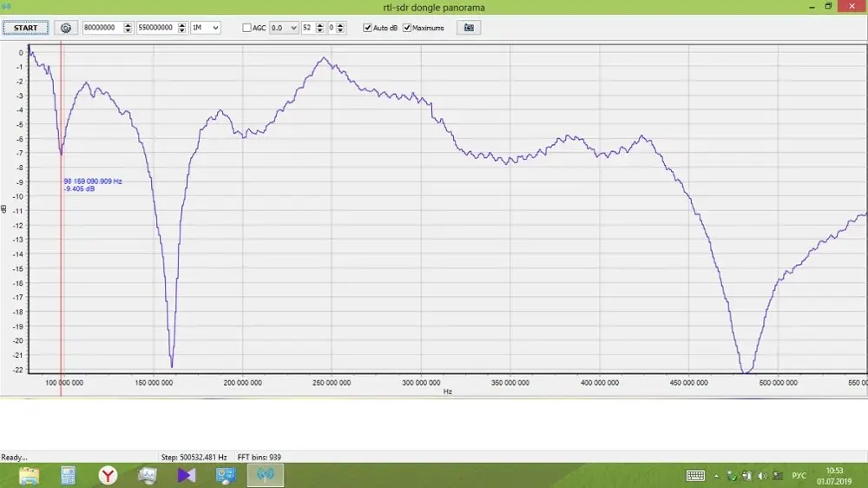Increase the 0 value with up arrow
This screenshot has width=868, height=488.
[x=340, y=25]
